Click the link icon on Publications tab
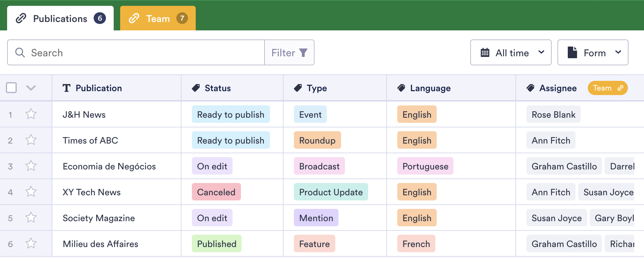The width and height of the screenshot is (644, 258). click(x=21, y=18)
